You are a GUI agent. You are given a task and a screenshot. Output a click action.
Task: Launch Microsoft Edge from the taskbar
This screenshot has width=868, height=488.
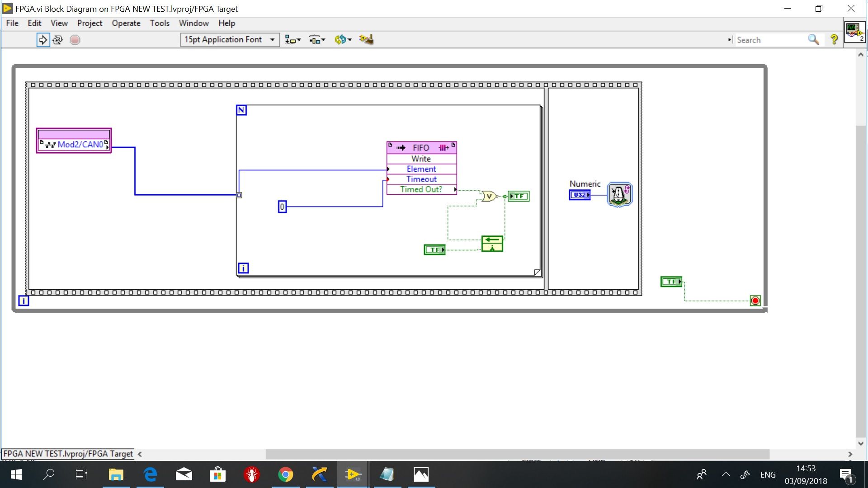(x=150, y=474)
